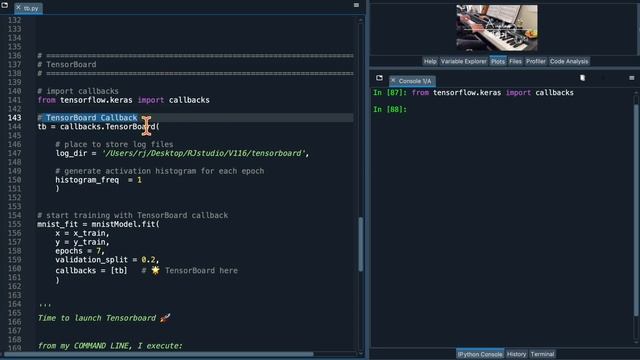Click line number 143 in the gutter
This screenshot has height=360, width=640.
coord(15,118)
